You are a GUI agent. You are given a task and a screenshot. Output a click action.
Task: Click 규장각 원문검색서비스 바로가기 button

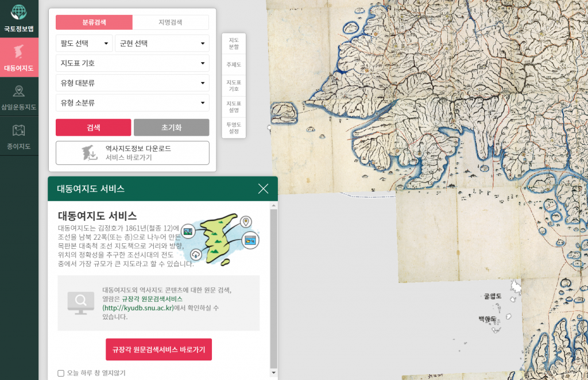[158, 350]
